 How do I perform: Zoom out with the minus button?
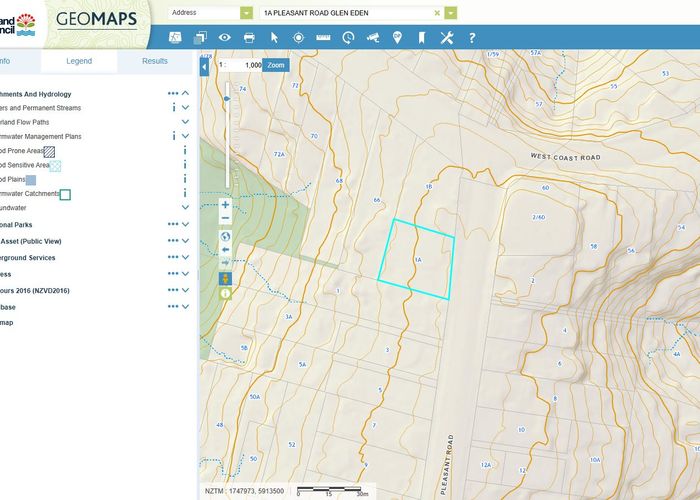225,218
